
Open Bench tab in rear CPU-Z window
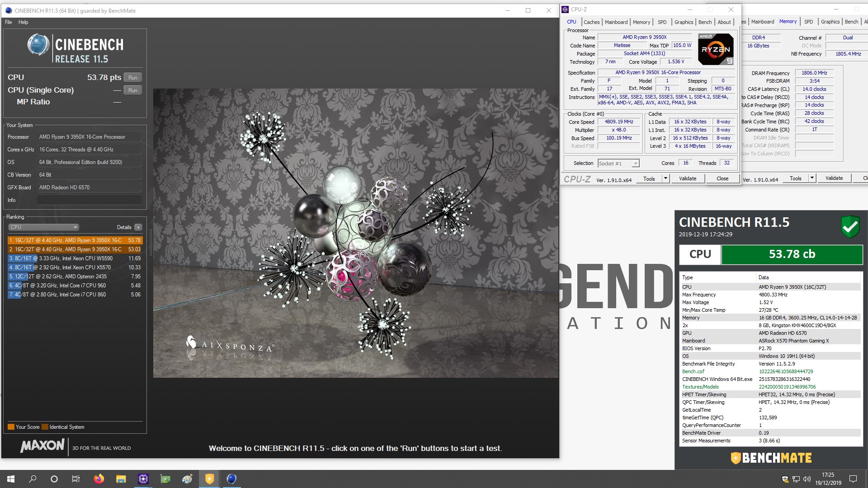(851, 22)
